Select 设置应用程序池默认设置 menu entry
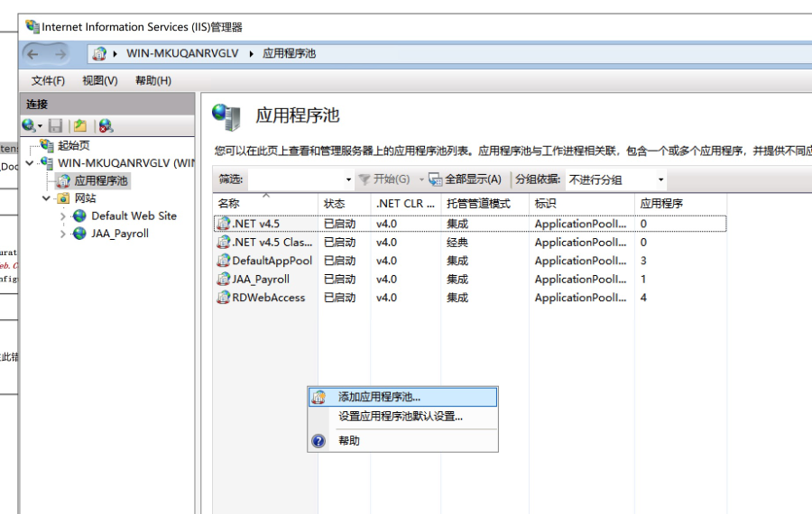The height and width of the screenshot is (514, 812). click(400, 417)
